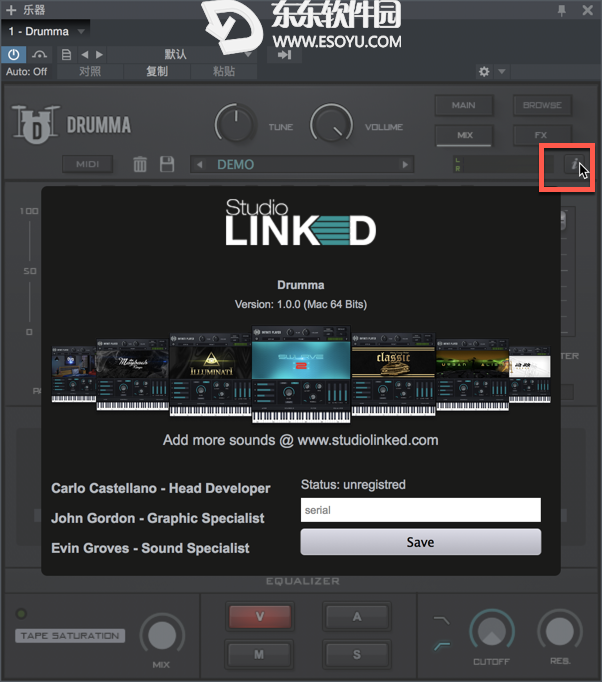
Task: Open the 1 - Drumma instrument dropdown
Action: (46, 31)
